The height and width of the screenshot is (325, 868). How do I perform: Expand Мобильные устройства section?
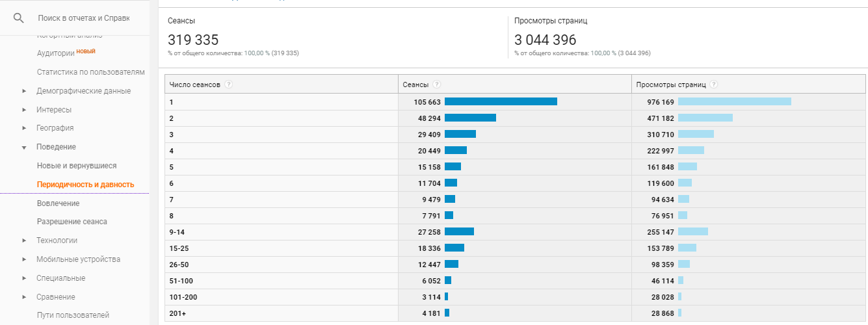pos(24,259)
